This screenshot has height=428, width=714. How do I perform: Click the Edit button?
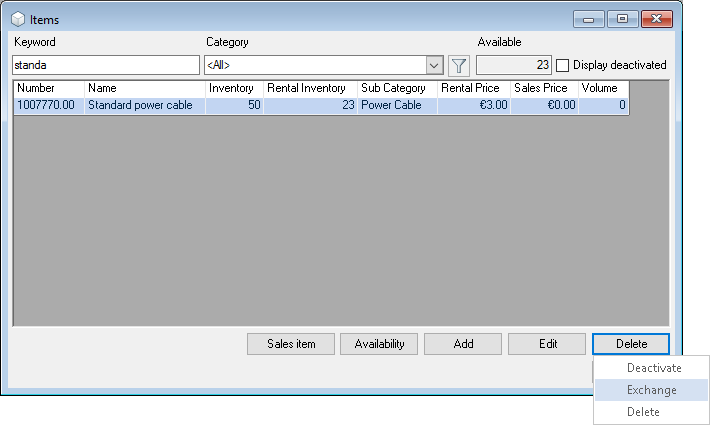tap(547, 344)
